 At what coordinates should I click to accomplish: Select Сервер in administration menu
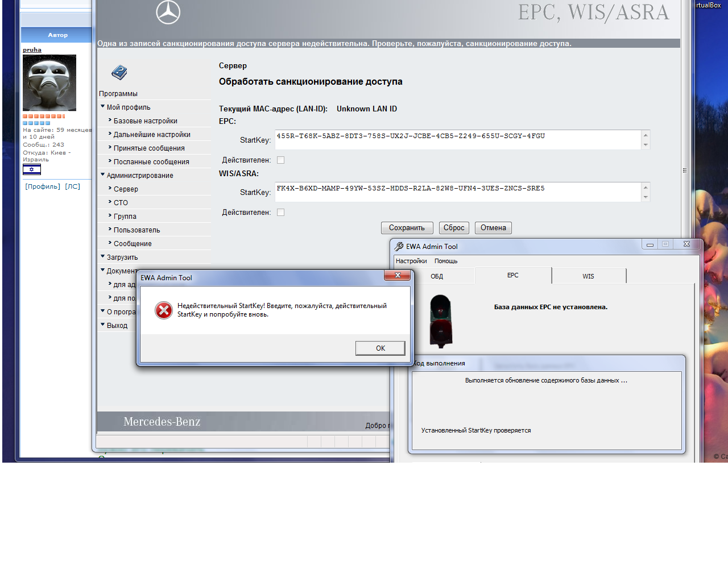point(126,189)
